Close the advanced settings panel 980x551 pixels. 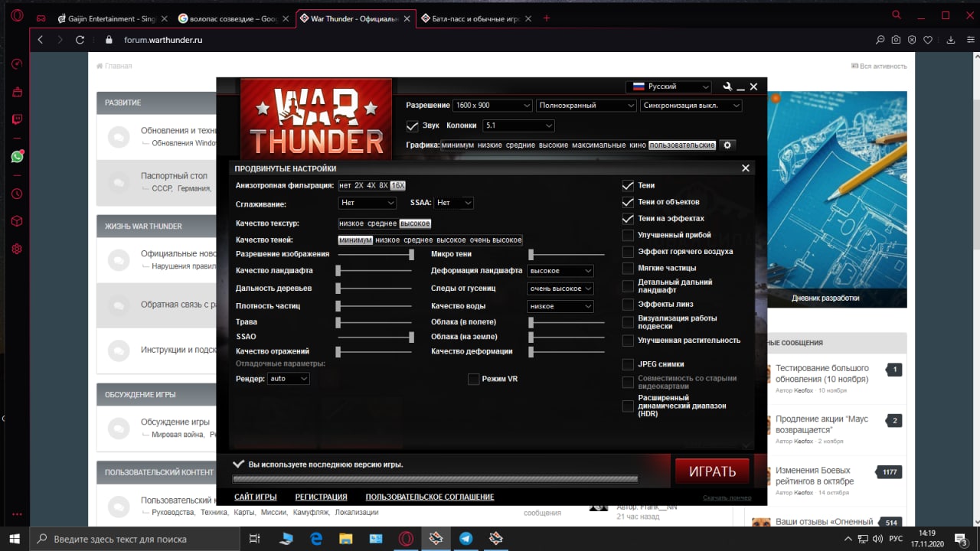click(x=746, y=168)
